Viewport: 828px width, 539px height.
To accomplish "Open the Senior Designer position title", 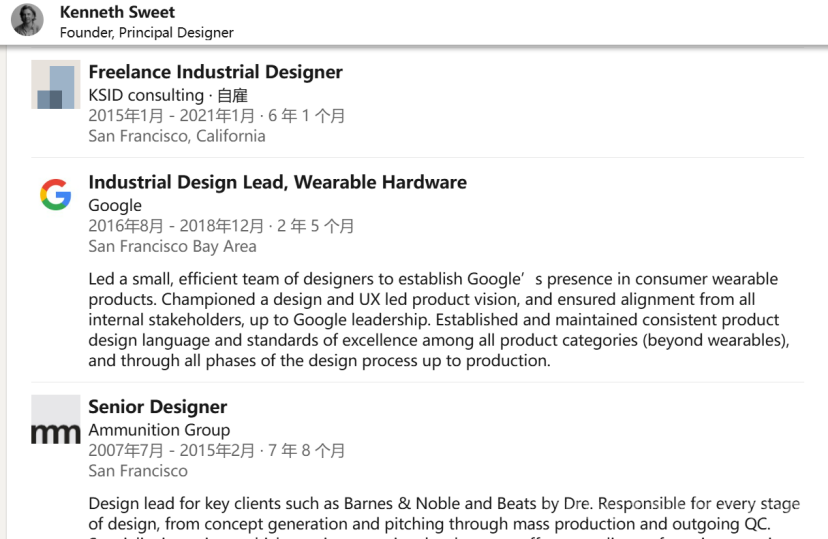I will tap(157, 407).
